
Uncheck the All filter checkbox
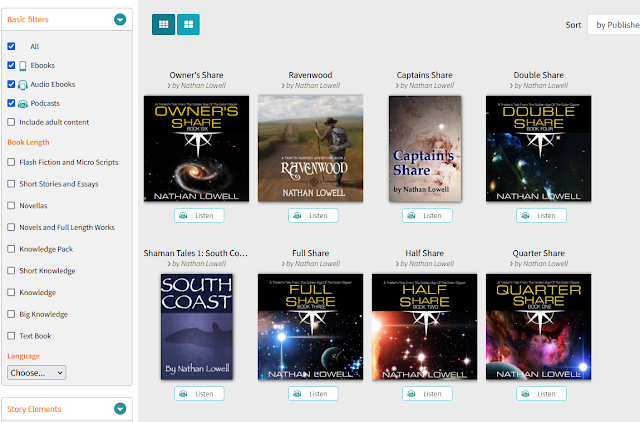[x=11, y=46]
